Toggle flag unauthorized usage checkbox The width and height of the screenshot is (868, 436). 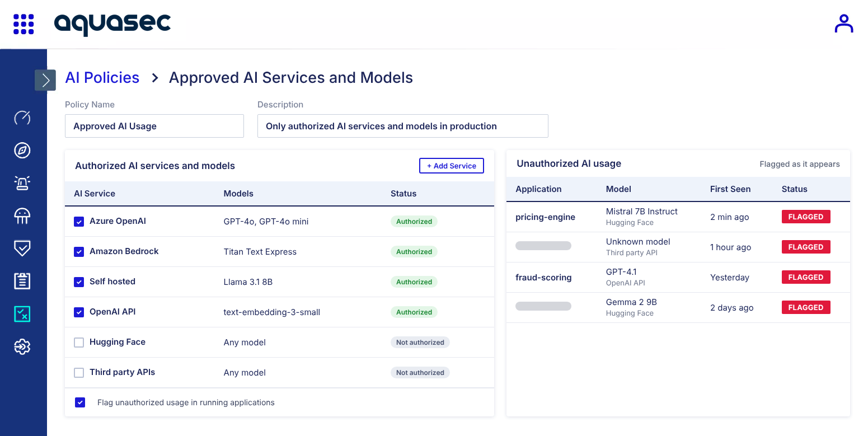tap(80, 402)
